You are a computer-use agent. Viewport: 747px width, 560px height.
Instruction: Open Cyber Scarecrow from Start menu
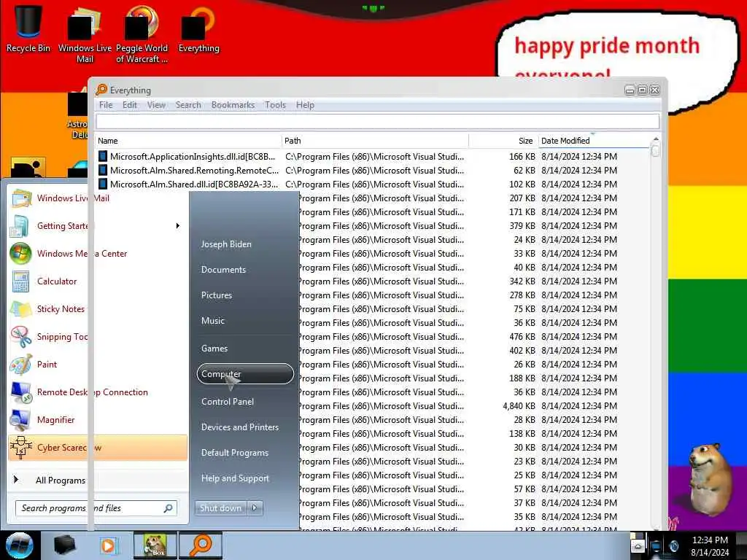[x=98, y=448]
